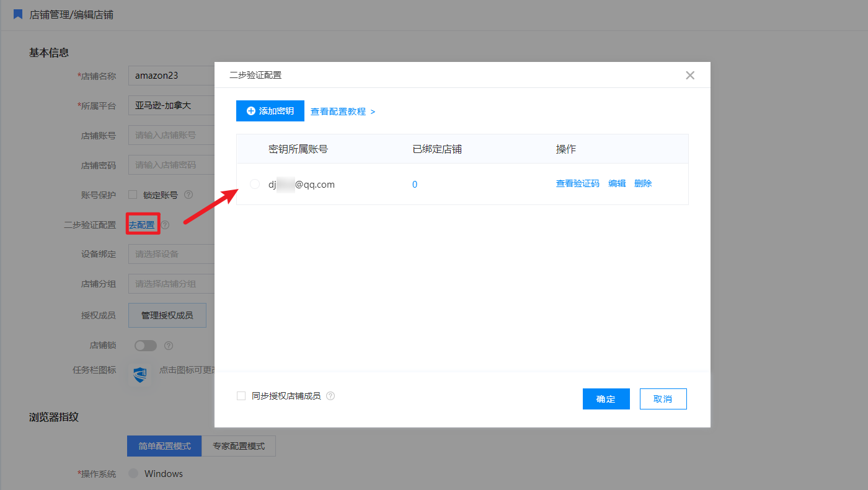Screen dimensions: 868x490
Task: Open the 所属平台 dropdown
Action: coord(171,106)
